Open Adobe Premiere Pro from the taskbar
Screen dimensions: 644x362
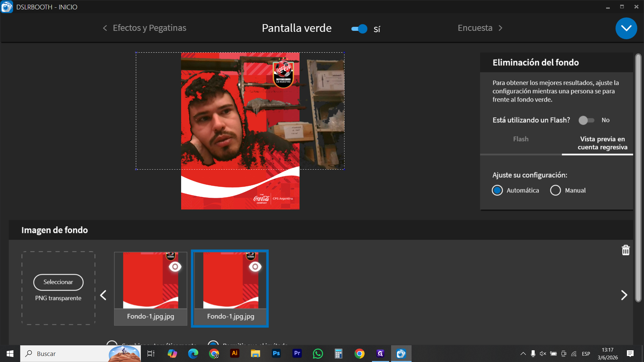297,354
